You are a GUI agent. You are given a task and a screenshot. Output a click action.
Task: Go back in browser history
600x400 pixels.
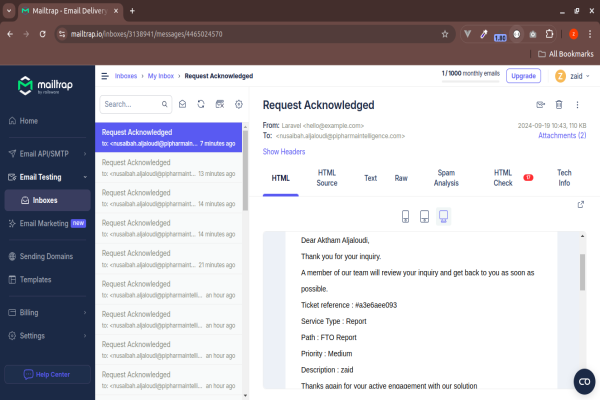10,34
